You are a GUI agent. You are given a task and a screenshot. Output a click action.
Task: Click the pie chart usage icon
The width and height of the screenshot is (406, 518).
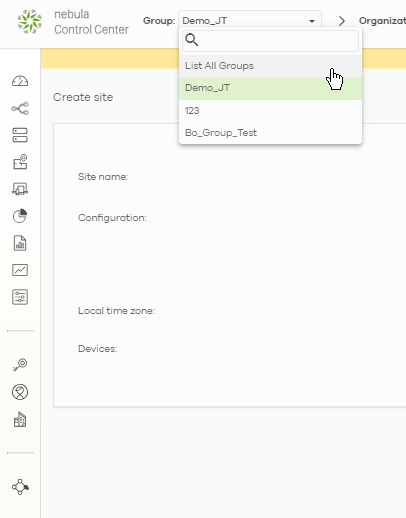[x=20, y=216]
